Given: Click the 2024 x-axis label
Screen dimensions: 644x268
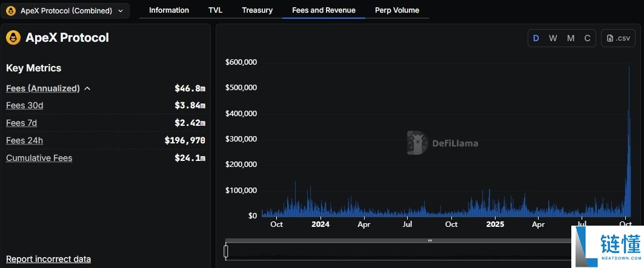Looking at the screenshot, I should (x=320, y=224).
